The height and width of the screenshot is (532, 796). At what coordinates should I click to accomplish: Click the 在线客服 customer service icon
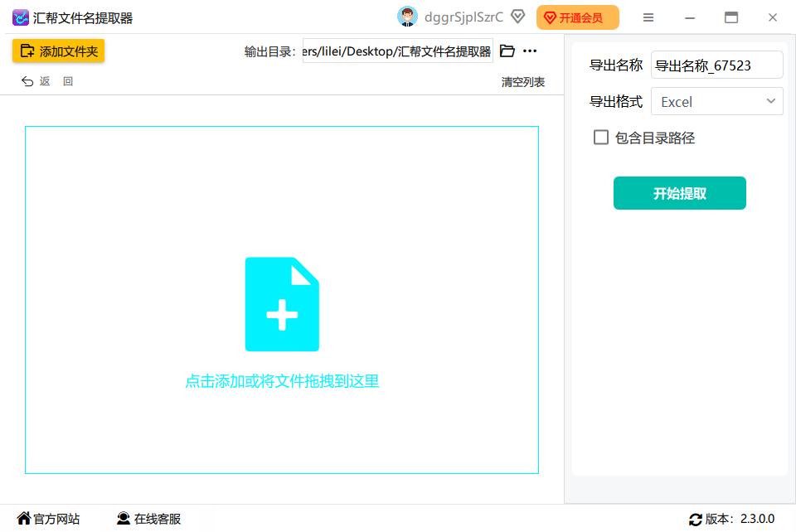coord(124,519)
